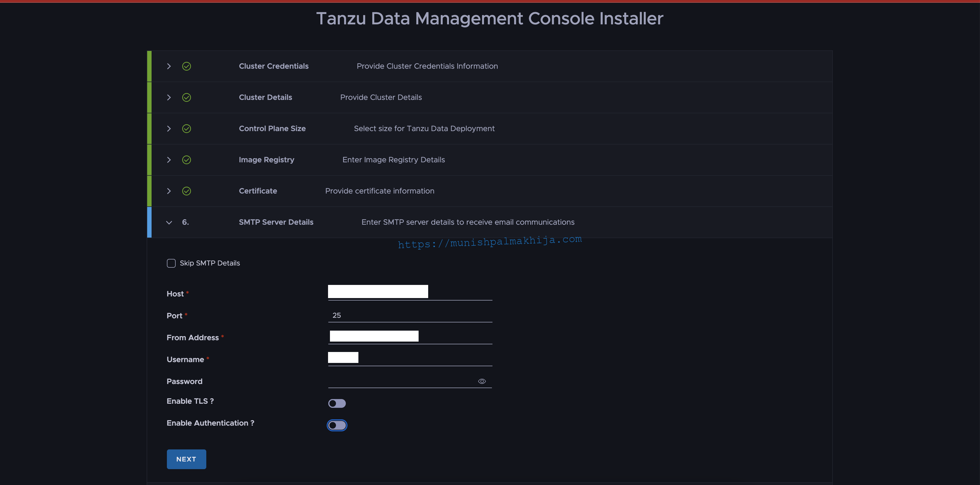
Task: Click 'Select size for Tanzu Data Deployment' text
Action: point(424,129)
